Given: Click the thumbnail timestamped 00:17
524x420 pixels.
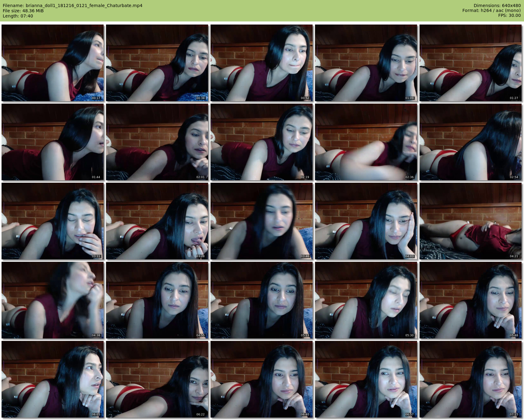Looking at the screenshot, I should tap(52, 63).
